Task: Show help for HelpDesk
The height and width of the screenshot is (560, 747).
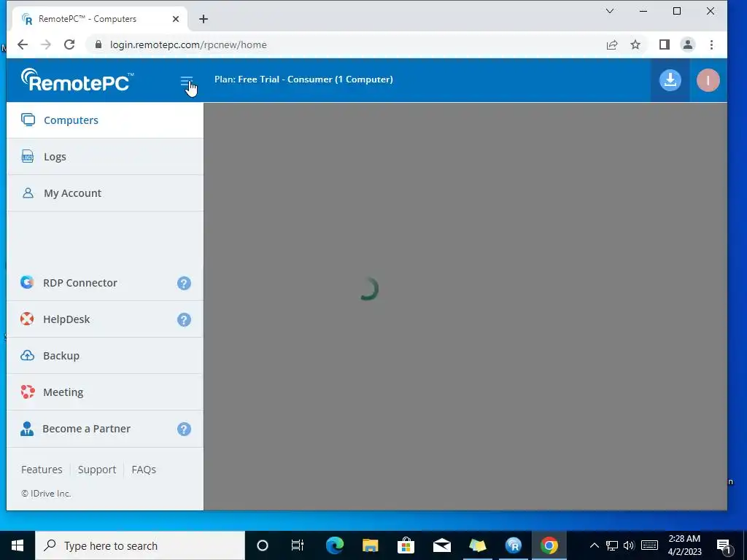Action: tap(184, 319)
